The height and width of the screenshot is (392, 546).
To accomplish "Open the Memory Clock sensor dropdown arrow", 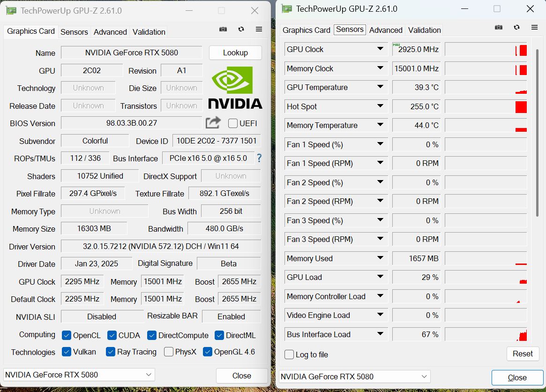I will coord(380,68).
